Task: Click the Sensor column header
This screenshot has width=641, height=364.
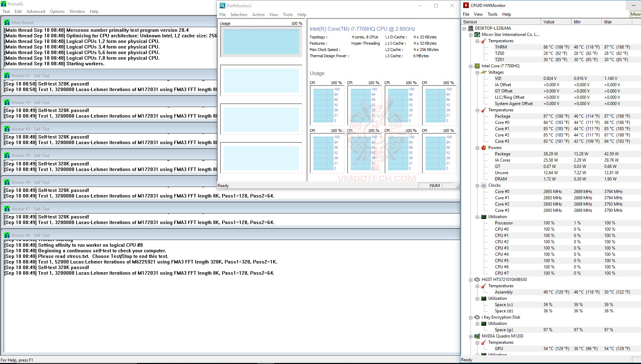Action: coord(501,22)
